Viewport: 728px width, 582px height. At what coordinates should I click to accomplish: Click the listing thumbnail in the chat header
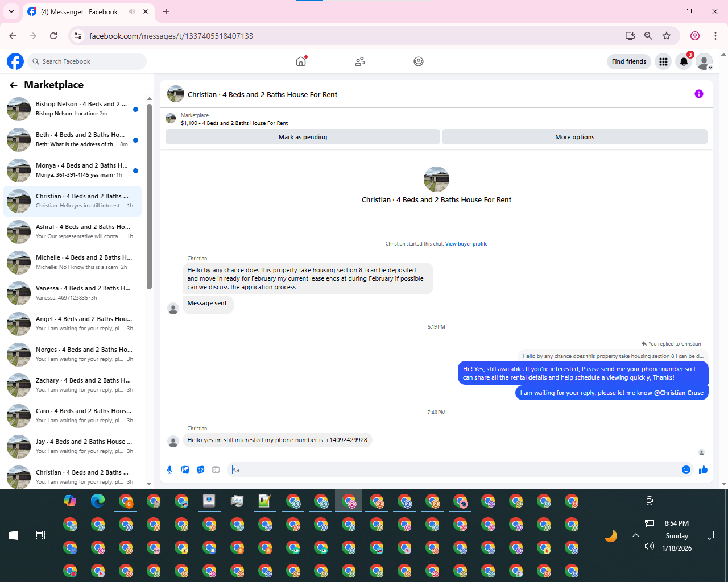pyautogui.click(x=176, y=94)
